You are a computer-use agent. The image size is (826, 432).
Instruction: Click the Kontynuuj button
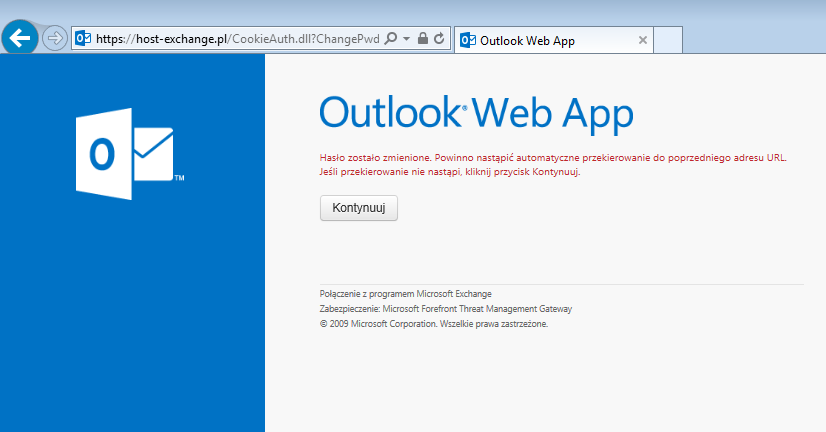tap(359, 208)
